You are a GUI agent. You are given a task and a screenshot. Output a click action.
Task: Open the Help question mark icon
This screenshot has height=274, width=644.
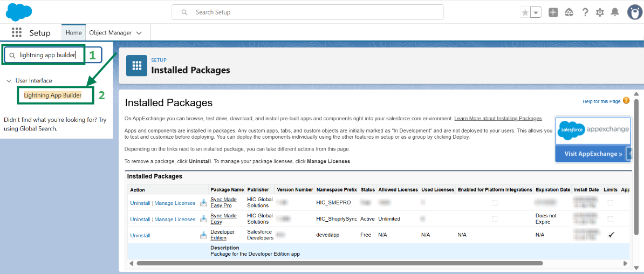(x=585, y=12)
